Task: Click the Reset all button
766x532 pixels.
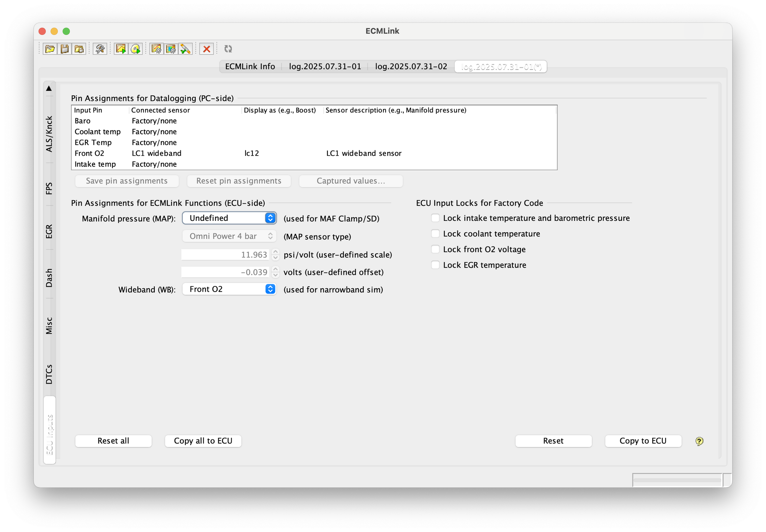Action: coord(113,441)
